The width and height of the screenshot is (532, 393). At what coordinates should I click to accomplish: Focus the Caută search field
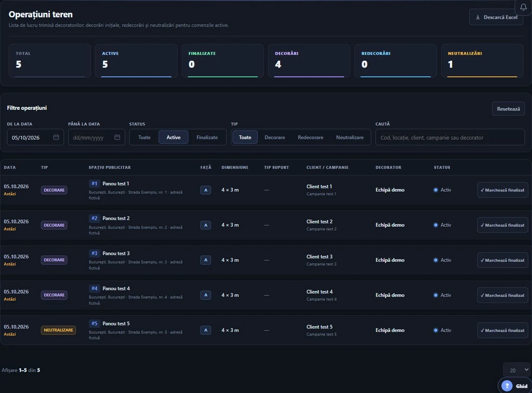[x=450, y=137]
